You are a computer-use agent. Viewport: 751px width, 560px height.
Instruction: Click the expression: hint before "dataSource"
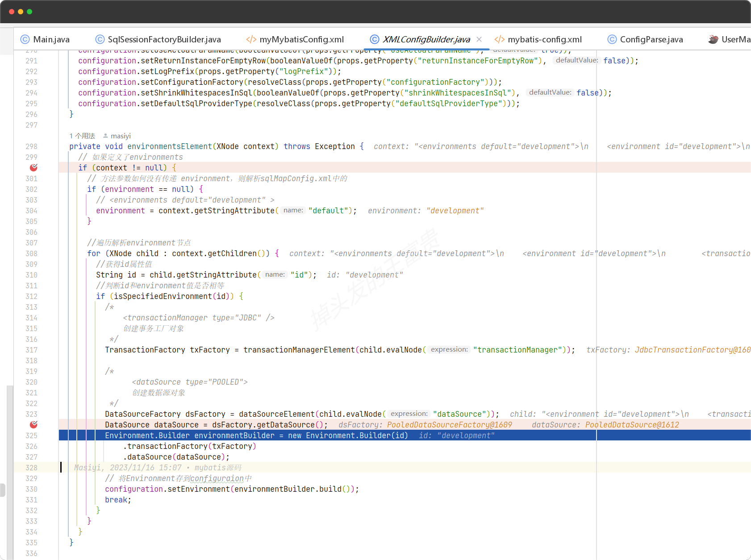[x=409, y=414]
